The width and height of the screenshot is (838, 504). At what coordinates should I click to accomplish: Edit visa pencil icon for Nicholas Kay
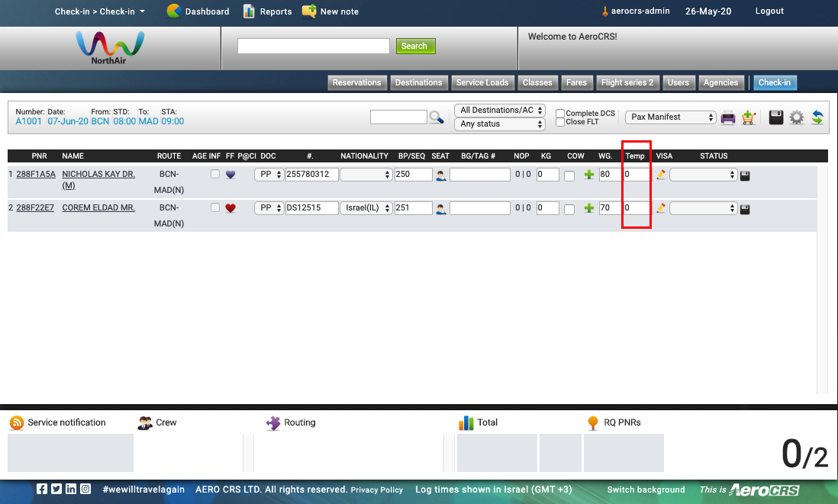(x=661, y=175)
